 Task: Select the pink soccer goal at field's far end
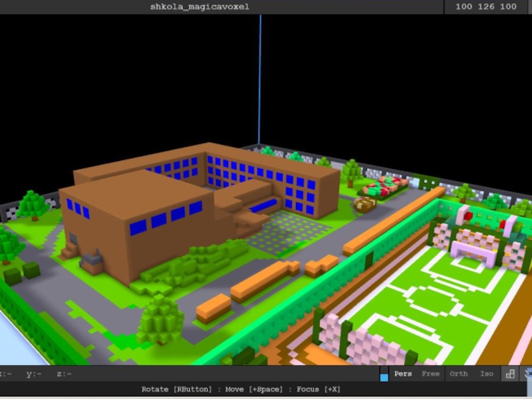[x=473, y=251]
